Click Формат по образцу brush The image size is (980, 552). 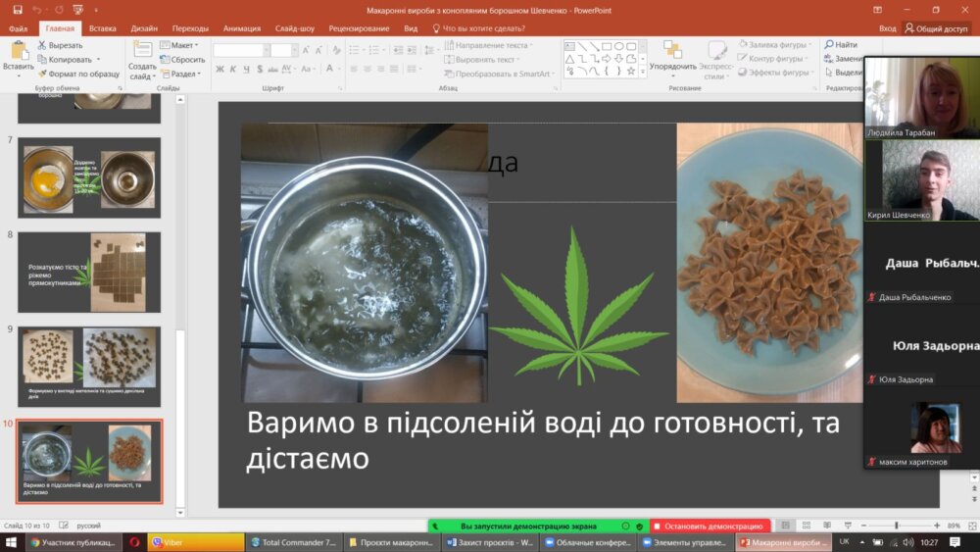[x=42, y=74]
